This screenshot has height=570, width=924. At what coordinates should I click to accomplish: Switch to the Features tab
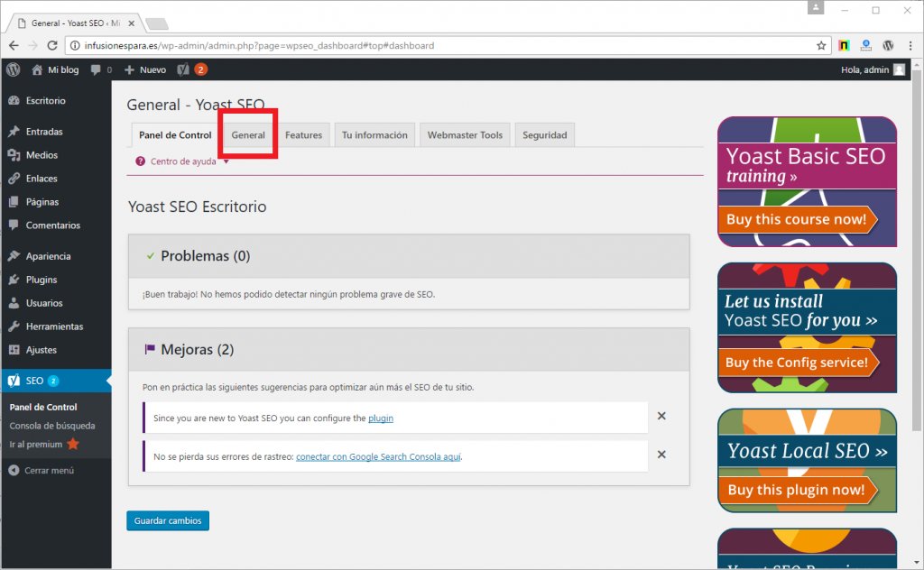click(303, 135)
